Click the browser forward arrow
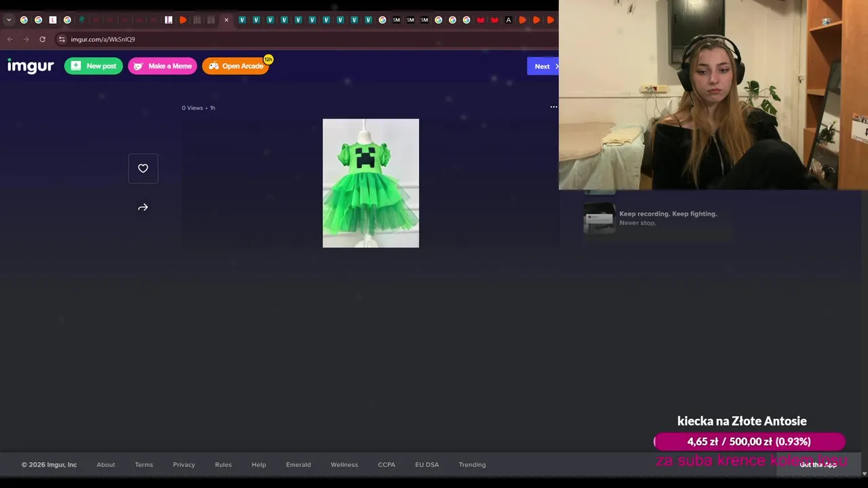 26,39
